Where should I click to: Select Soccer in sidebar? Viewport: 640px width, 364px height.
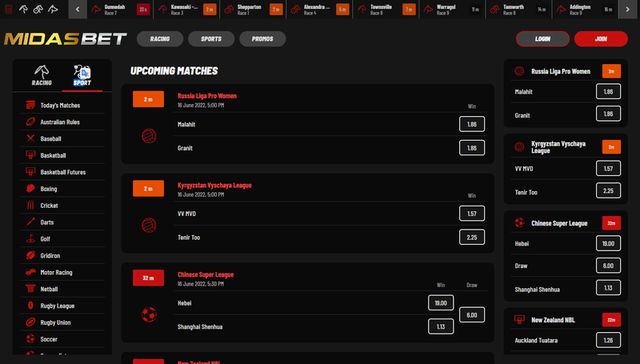pyautogui.click(x=62, y=339)
